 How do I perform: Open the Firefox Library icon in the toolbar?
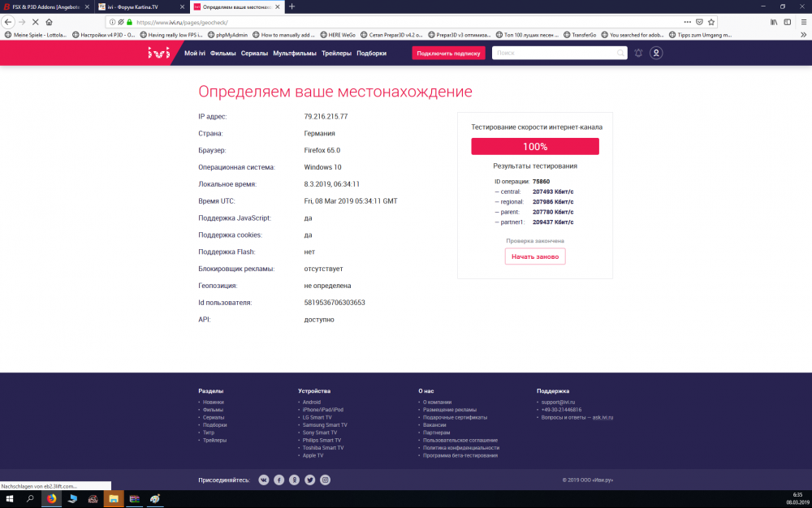coord(773,23)
